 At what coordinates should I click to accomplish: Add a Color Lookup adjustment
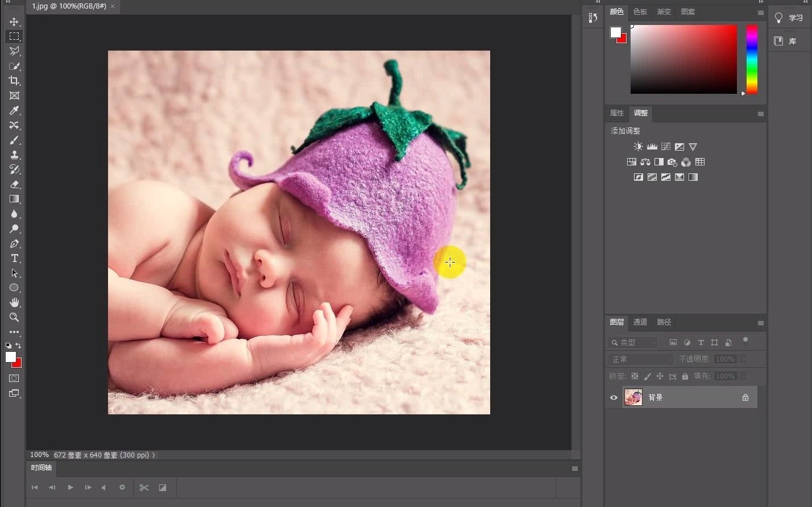click(700, 162)
